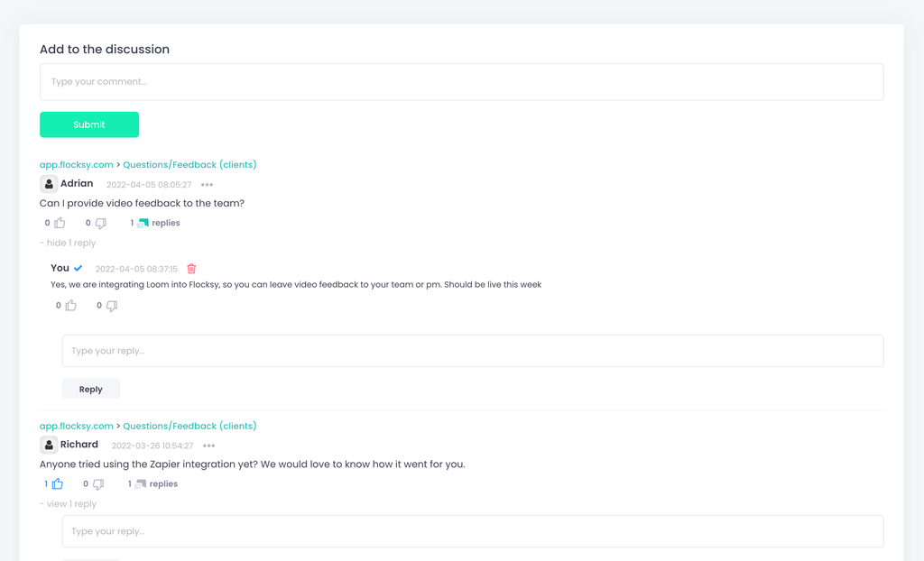
Task: Click reply input under Adrian's thread
Action: click(x=472, y=351)
